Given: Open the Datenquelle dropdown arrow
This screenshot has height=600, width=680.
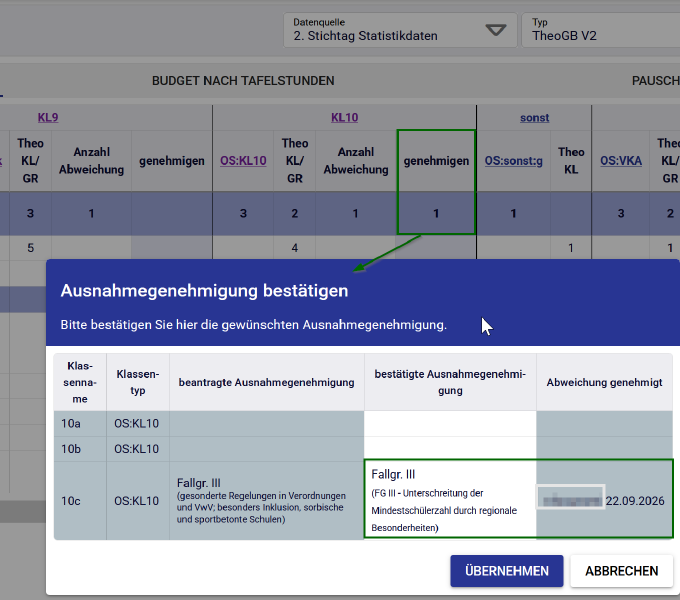Looking at the screenshot, I should [x=496, y=30].
